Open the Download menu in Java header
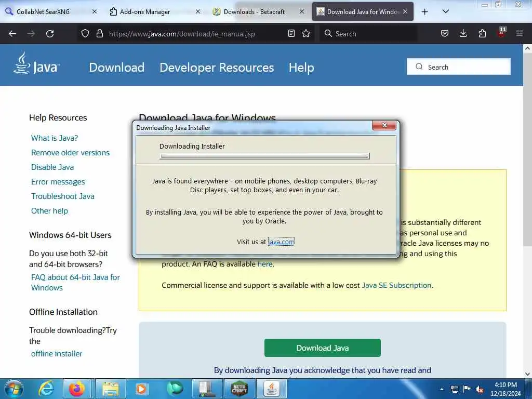The width and height of the screenshot is (532, 399). point(117,68)
